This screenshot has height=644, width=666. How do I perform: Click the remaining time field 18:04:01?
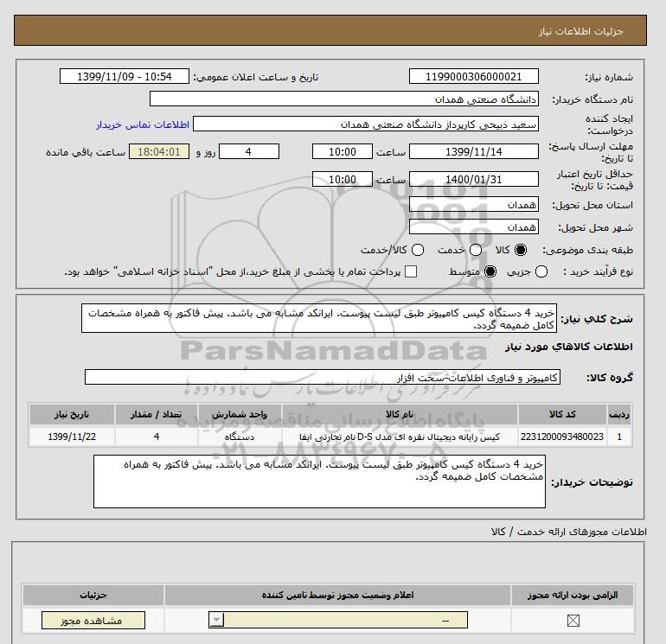[x=159, y=151]
